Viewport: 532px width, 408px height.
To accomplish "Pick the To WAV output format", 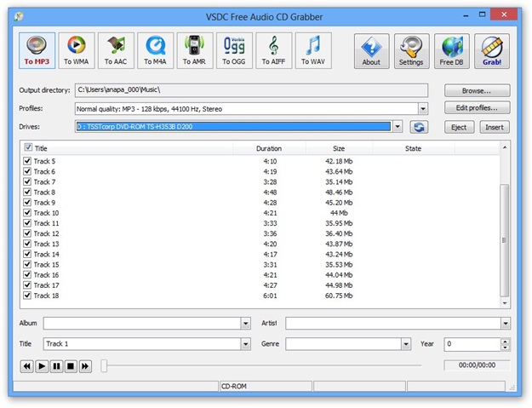I will tap(313, 50).
